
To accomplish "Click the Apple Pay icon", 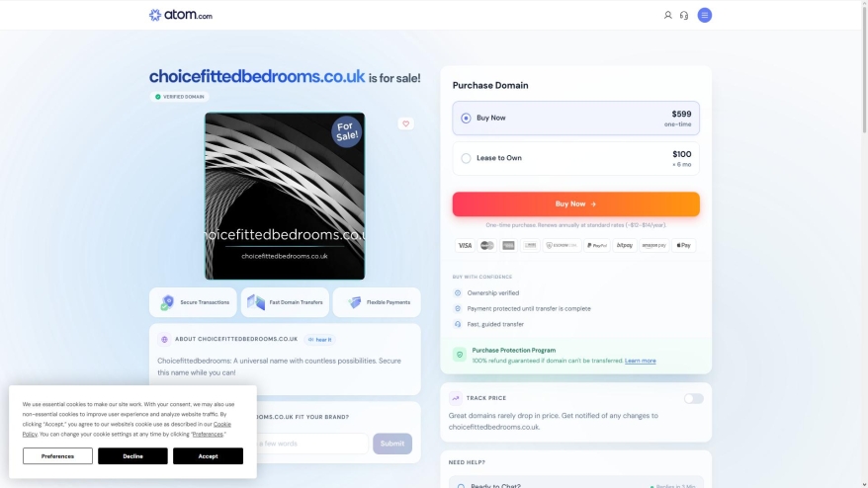I will click(684, 246).
